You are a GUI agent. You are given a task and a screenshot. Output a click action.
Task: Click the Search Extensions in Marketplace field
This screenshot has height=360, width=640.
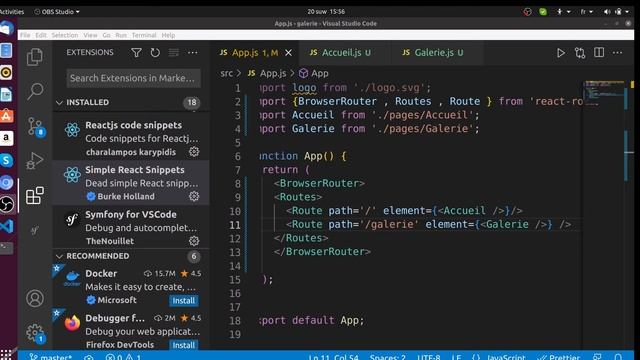pyautogui.click(x=133, y=78)
